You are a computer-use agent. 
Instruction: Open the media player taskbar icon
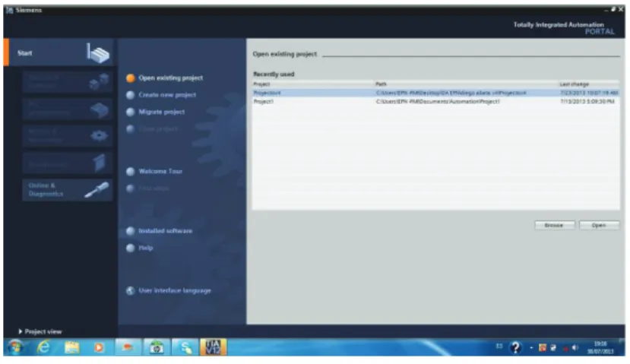click(99, 347)
